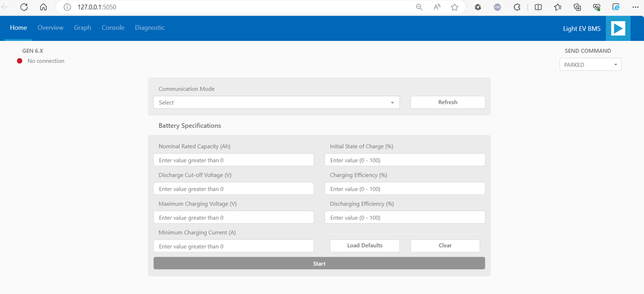Viewport: 644px width, 294px height.
Task: Click the Refresh button beside Communication Mode
Action: click(x=447, y=102)
